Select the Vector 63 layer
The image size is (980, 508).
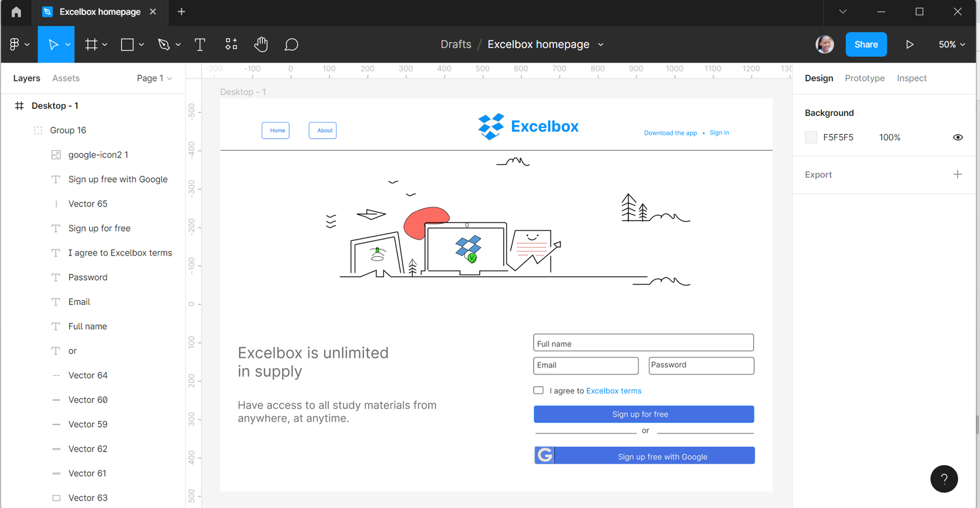coord(93,497)
